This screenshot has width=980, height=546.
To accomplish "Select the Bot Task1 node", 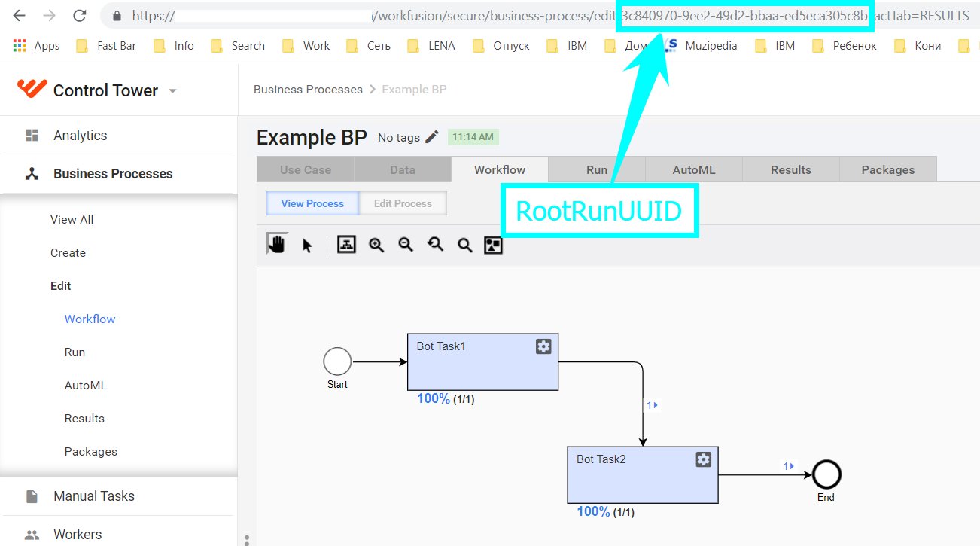I will pyautogui.click(x=482, y=361).
